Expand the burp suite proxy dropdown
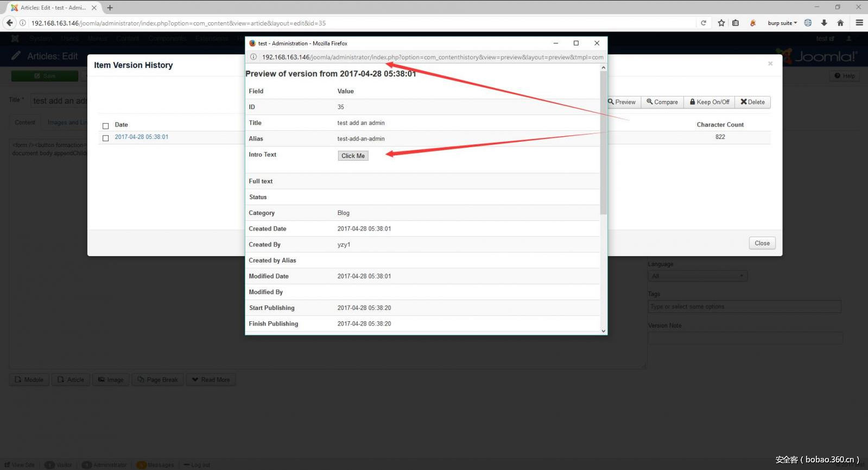 pyautogui.click(x=782, y=23)
